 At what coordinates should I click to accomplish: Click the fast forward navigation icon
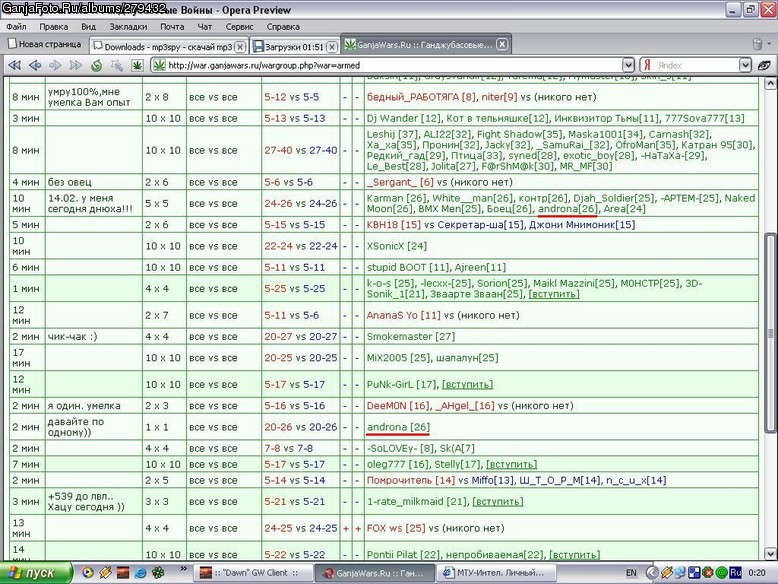click(x=75, y=65)
